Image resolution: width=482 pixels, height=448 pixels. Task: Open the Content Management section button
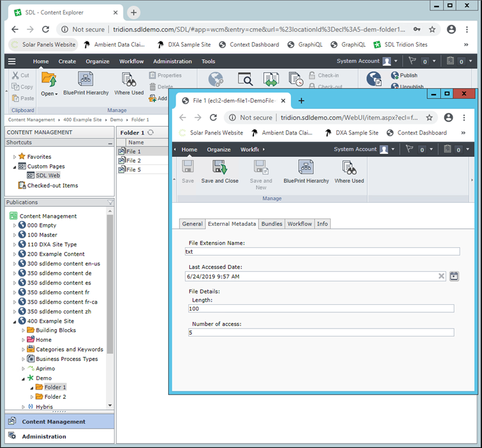point(60,422)
